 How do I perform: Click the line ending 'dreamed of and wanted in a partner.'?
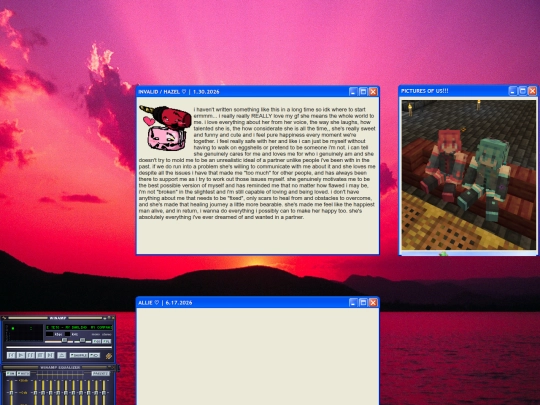(x=221, y=217)
